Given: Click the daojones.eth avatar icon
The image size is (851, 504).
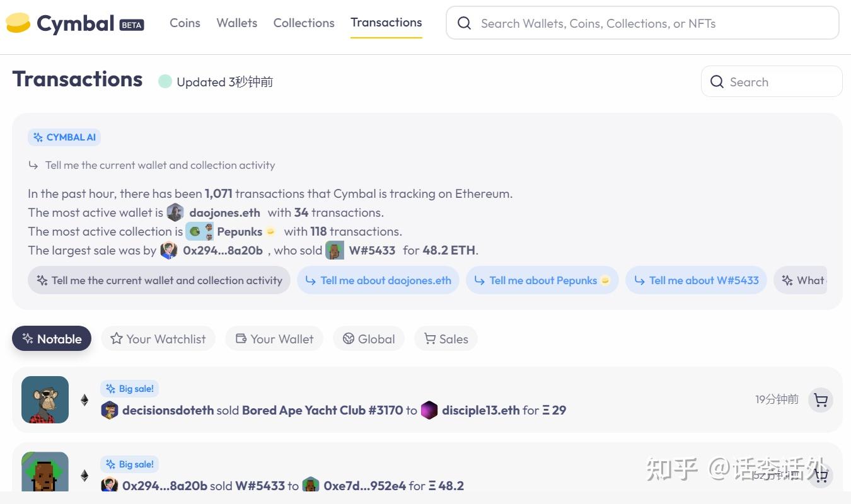Looking at the screenshot, I should (x=175, y=212).
